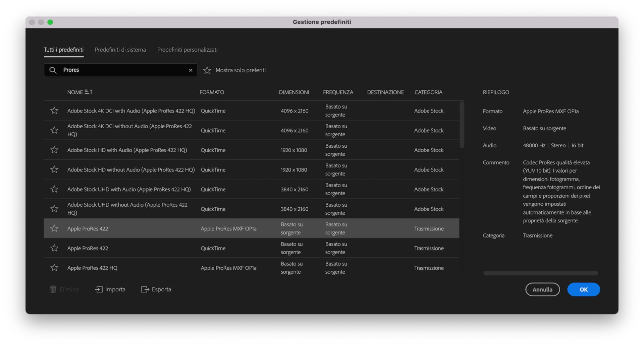Switch to Tutti i predefiniti tab
The width and height of the screenshot is (644, 346).
63,50
